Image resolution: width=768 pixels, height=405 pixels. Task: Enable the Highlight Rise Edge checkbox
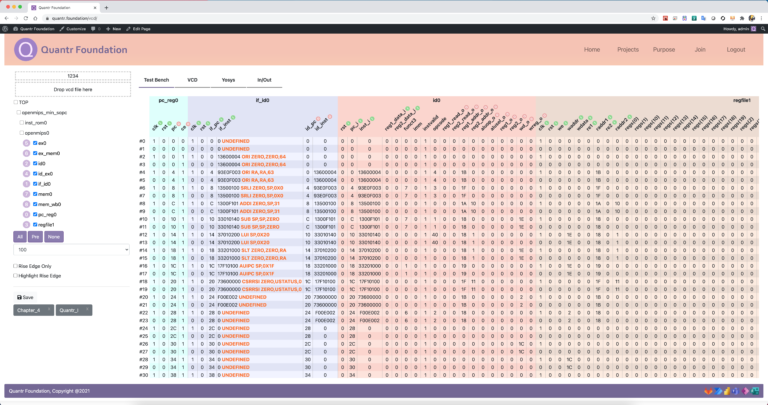coord(16,275)
